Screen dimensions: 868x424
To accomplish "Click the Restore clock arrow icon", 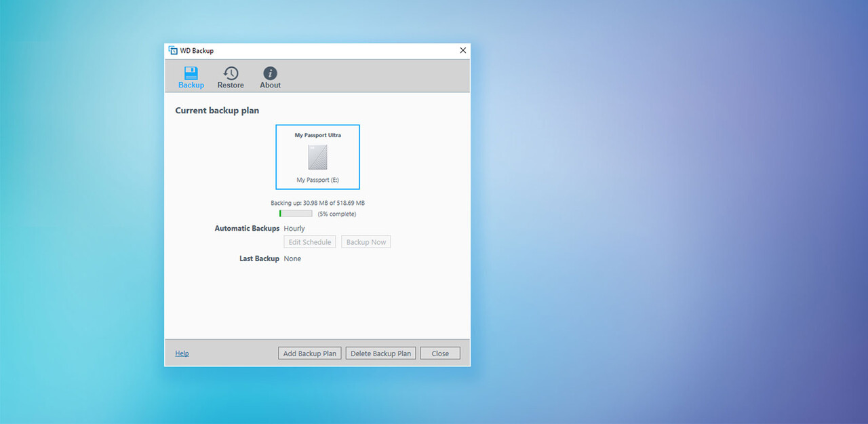I will tap(231, 73).
